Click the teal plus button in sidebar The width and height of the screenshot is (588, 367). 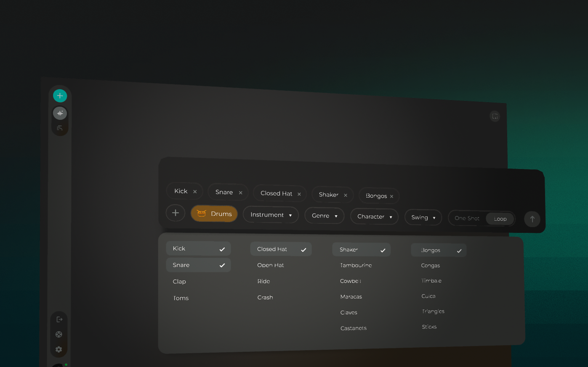60,96
